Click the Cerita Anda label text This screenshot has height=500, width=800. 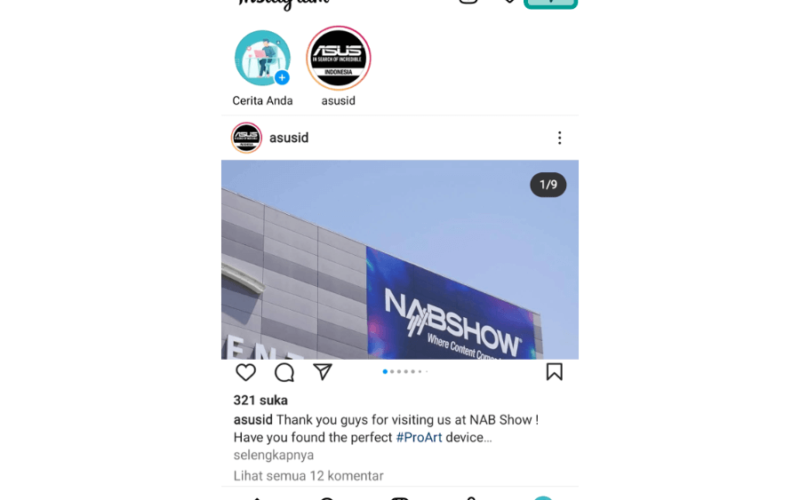coord(262,101)
